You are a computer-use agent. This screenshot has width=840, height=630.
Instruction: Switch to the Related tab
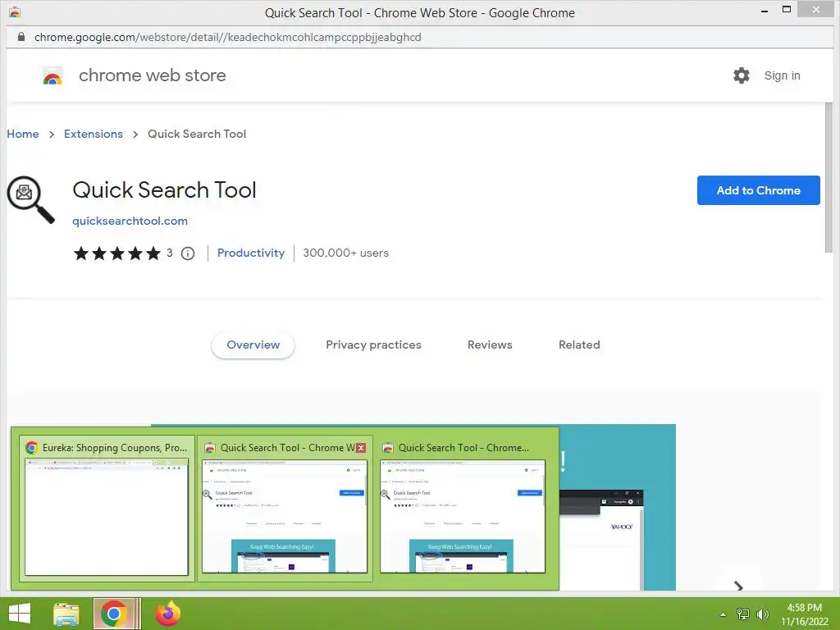(579, 345)
